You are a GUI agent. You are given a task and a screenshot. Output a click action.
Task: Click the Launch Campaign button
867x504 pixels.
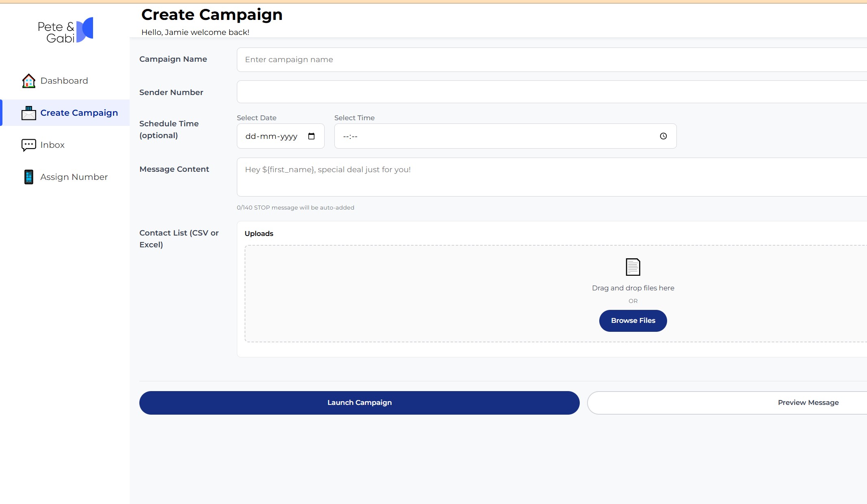pos(359,402)
